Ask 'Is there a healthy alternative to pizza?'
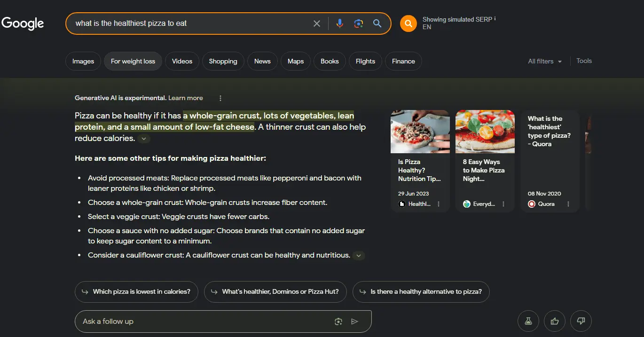 point(421,291)
